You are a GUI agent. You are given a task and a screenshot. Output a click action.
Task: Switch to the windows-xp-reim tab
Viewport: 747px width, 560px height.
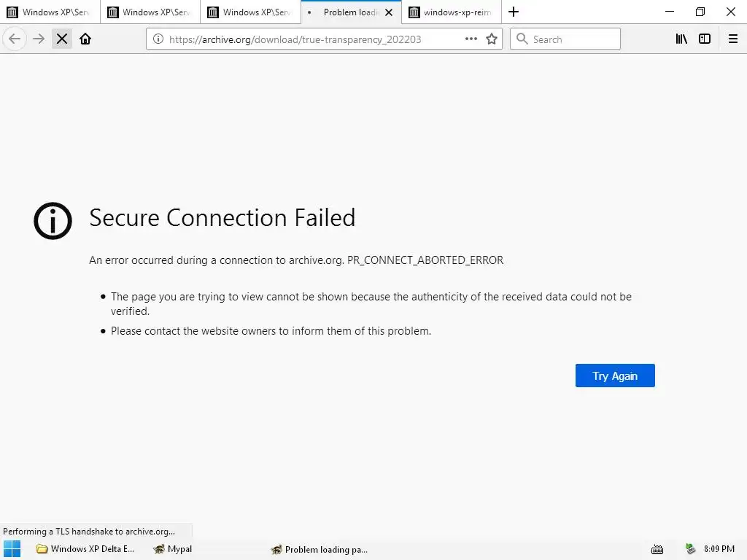tap(451, 12)
